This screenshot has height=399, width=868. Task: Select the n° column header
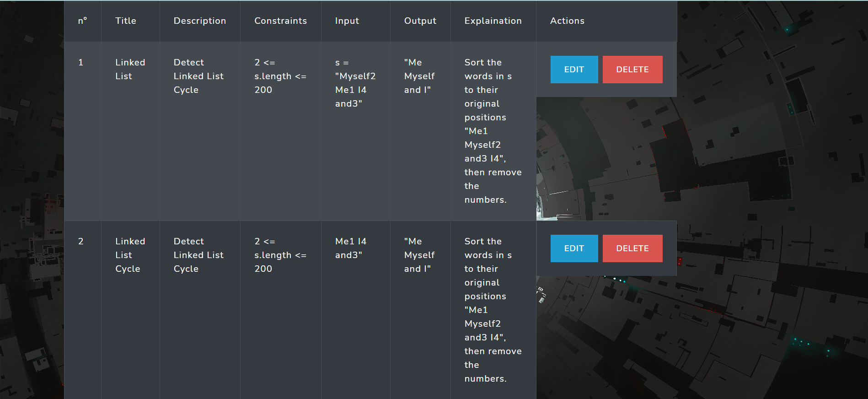pyautogui.click(x=82, y=21)
